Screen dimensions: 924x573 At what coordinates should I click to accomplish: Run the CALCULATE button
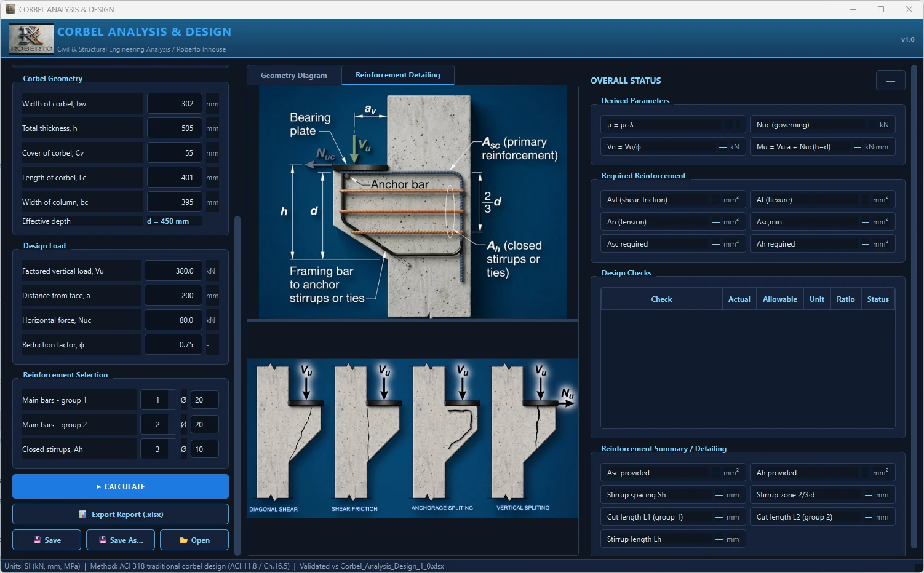click(121, 486)
